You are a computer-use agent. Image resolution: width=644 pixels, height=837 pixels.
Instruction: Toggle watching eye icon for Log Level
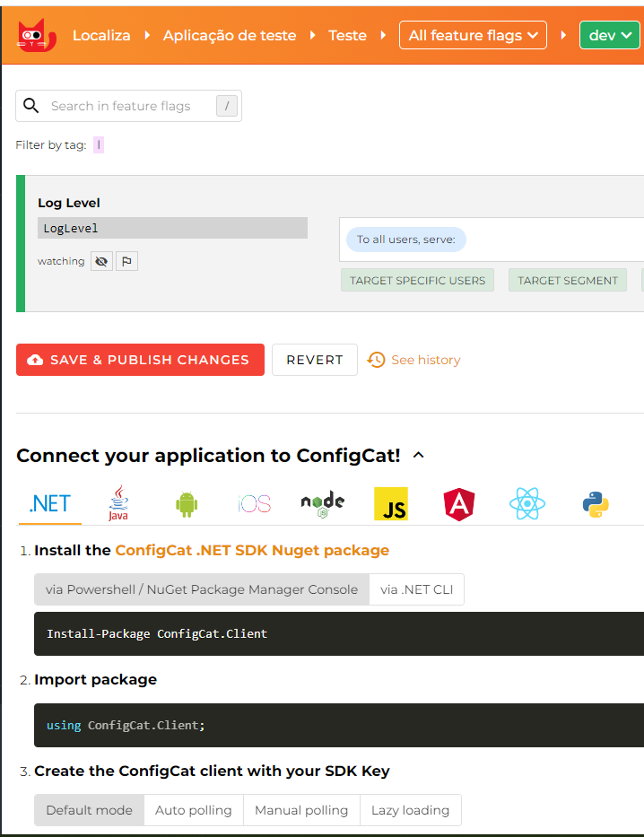pos(101,262)
